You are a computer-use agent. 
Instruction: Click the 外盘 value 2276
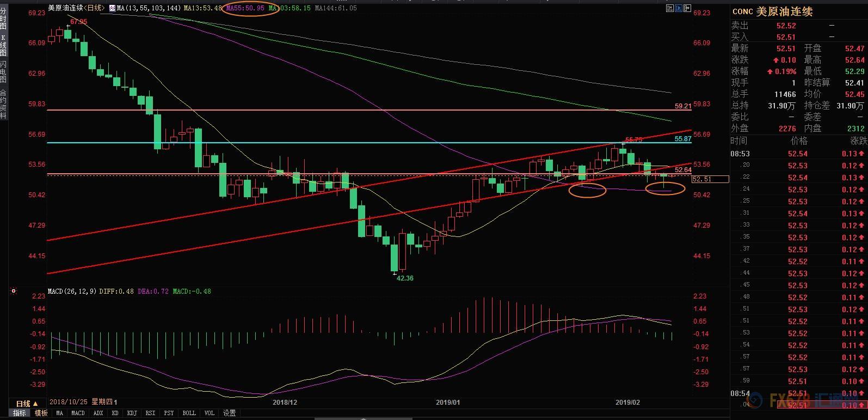click(x=787, y=129)
